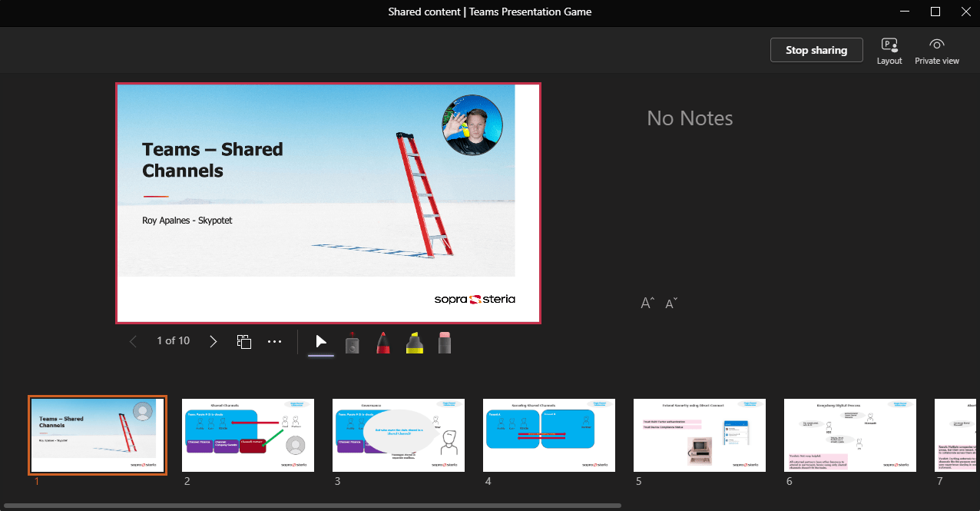Image resolution: width=980 pixels, height=511 pixels.
Task: Open slide 6 about Kongsberg Digital Process
Action: 849,435
